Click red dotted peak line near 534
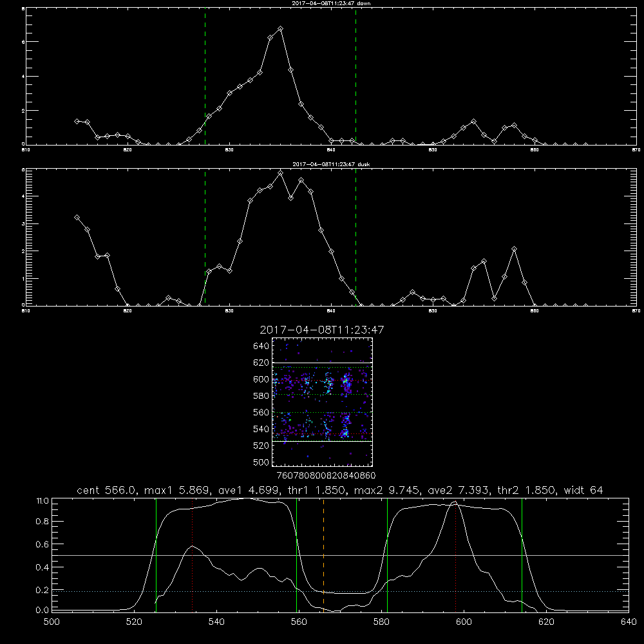Screen dimensions: 644x644 [192, 555]
